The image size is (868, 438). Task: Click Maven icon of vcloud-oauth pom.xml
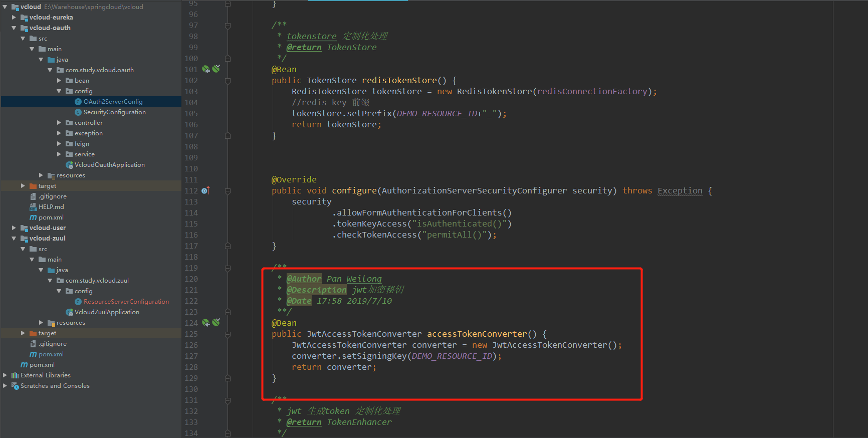(x=33, y=217)
